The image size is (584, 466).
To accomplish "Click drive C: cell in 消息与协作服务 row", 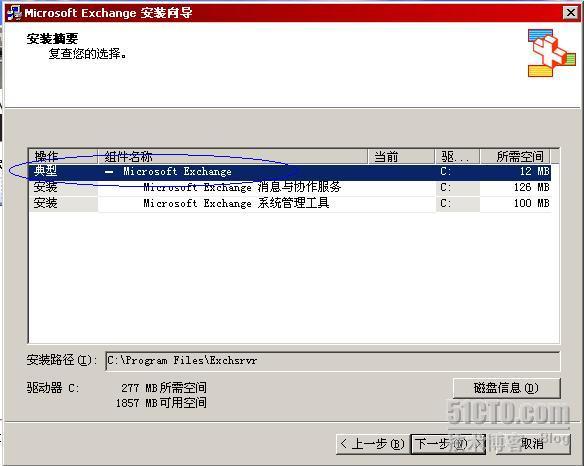I will (x=458, y=187).
